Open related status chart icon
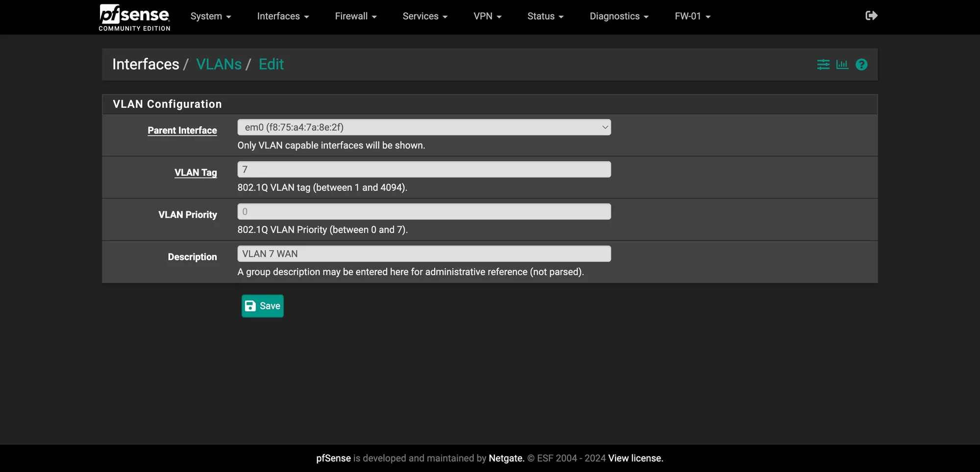The height and width of the screenshot is (472, 980). 842,64
